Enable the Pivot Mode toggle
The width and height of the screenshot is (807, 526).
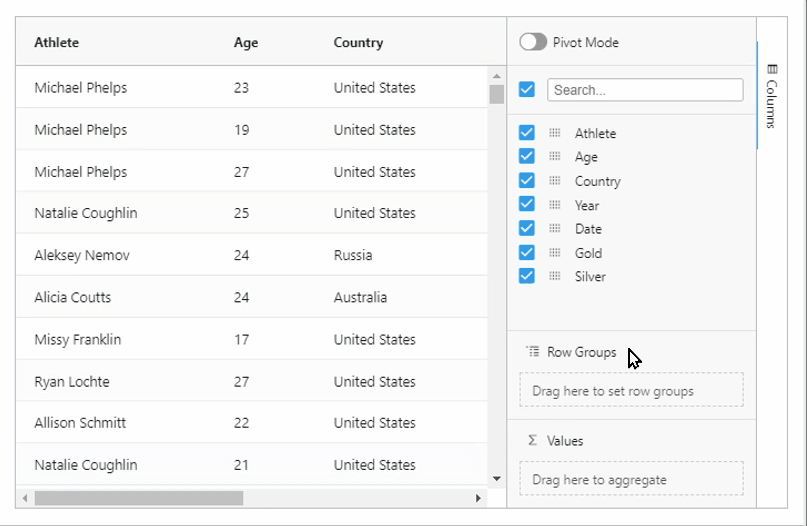(533, 42)
